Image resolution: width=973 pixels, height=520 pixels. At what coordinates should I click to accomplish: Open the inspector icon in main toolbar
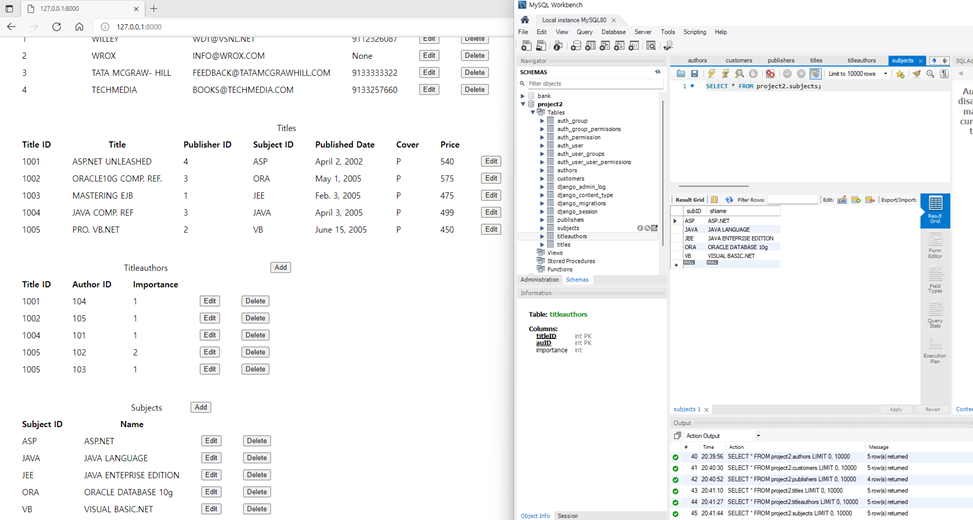pos(558,45)
